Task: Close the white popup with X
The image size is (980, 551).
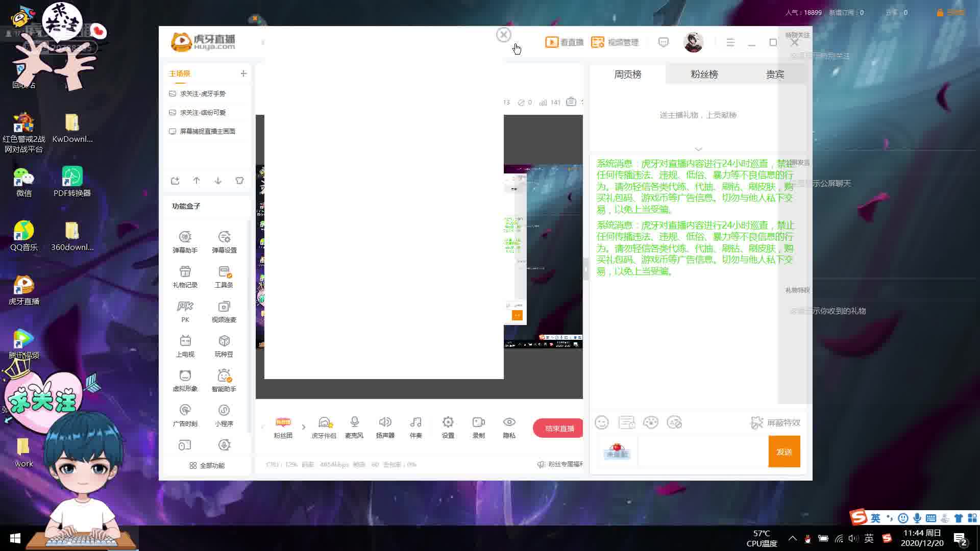Action: pyautogui.click(x=503, y=35)
